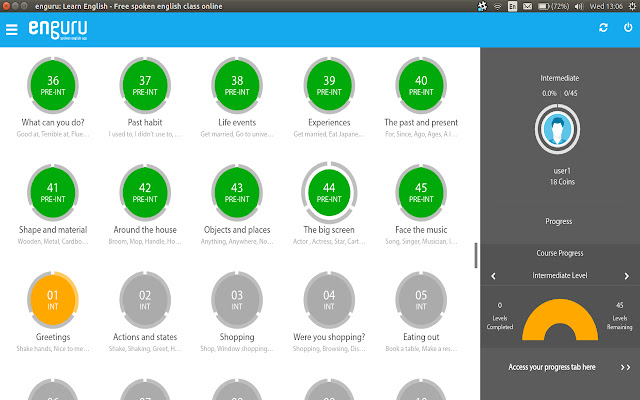Screen dimensions: 640x400
Task: Click double chevron beside progress tab text
Action: tap(625, 367)
